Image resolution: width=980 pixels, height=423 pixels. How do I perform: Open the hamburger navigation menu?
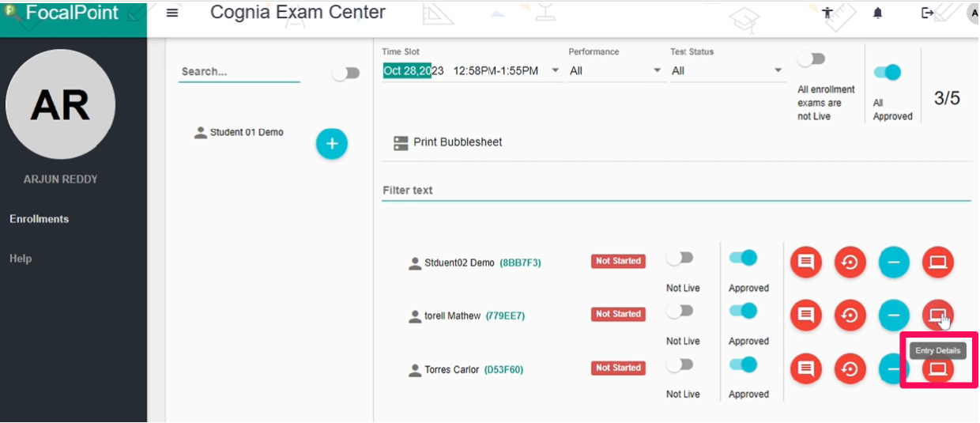(172, 13)
